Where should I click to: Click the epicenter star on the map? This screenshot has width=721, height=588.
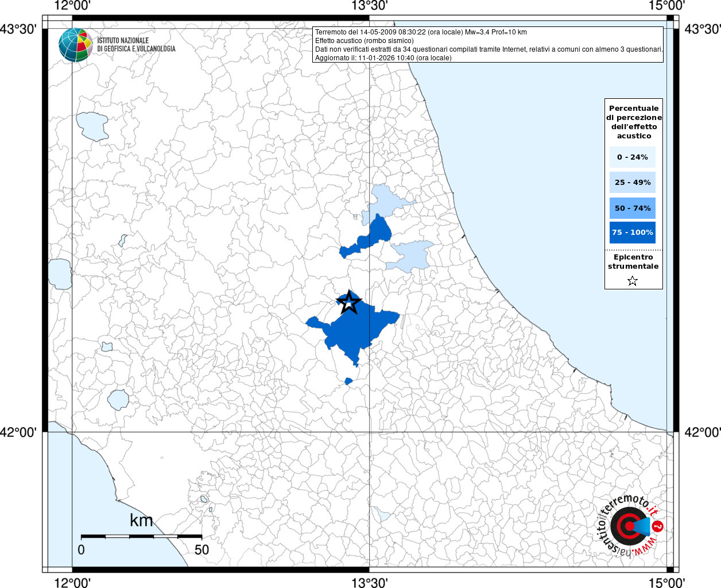point(348,303)
